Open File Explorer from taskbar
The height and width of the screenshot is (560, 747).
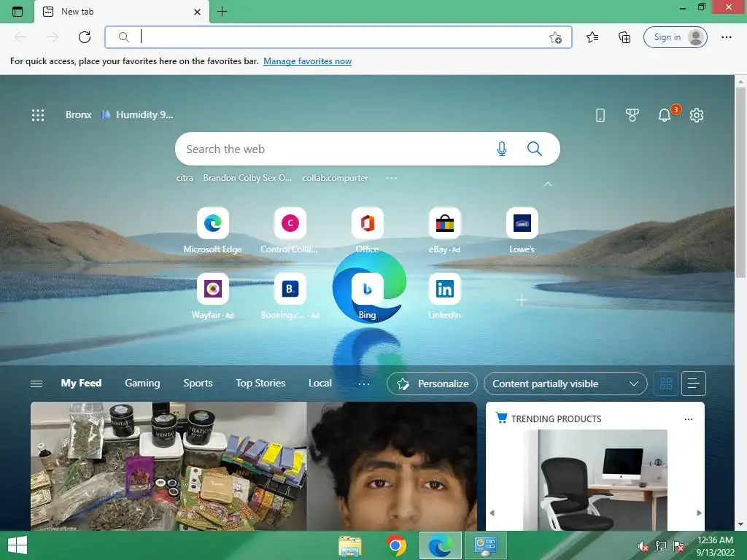tap(350, 545)
